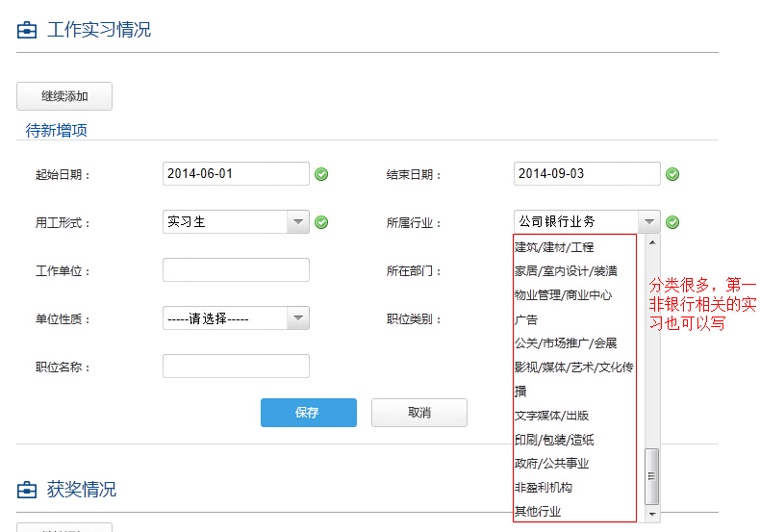Collapse the 所属行业 dropdown arrow
Image resolution: width=760 pixels, height=532 pixels.
[x=649, y=222]
